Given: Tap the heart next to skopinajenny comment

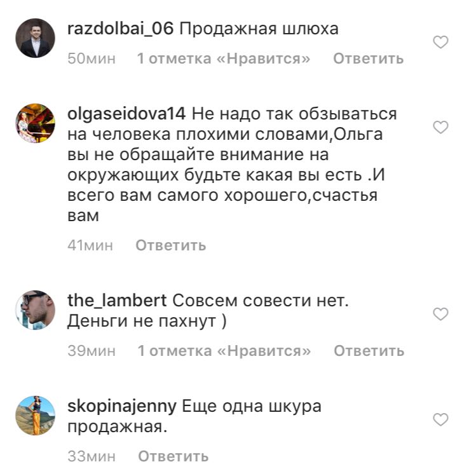Looking at the screenshot, I should (440, 419).
